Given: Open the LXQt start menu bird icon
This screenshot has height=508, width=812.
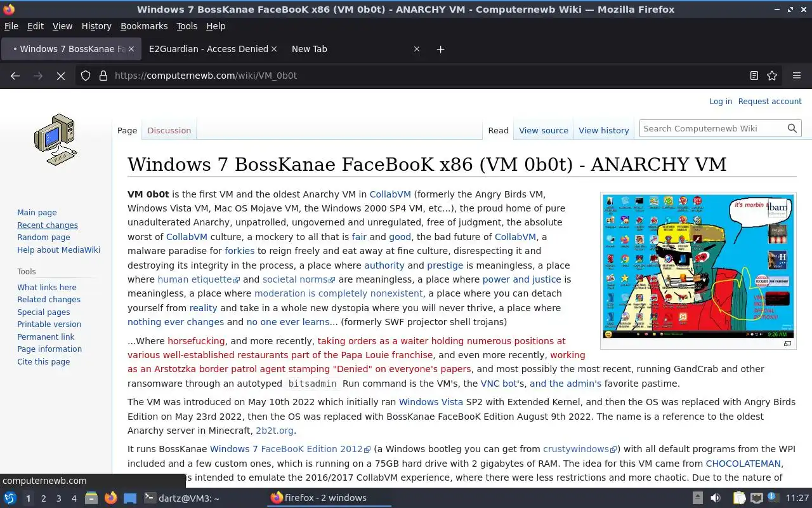Looking at the screenshot, I should point(10,498).
